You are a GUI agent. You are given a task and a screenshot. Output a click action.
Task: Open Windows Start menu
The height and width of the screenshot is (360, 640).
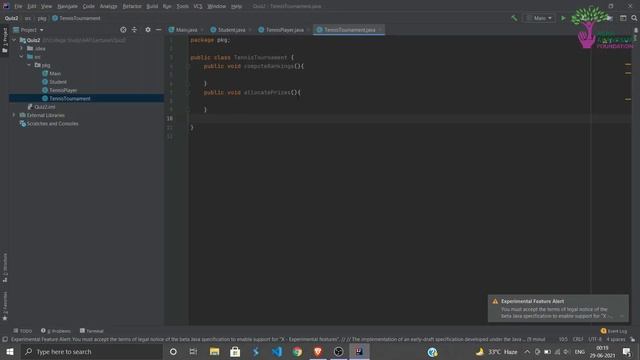click(10, 351)
